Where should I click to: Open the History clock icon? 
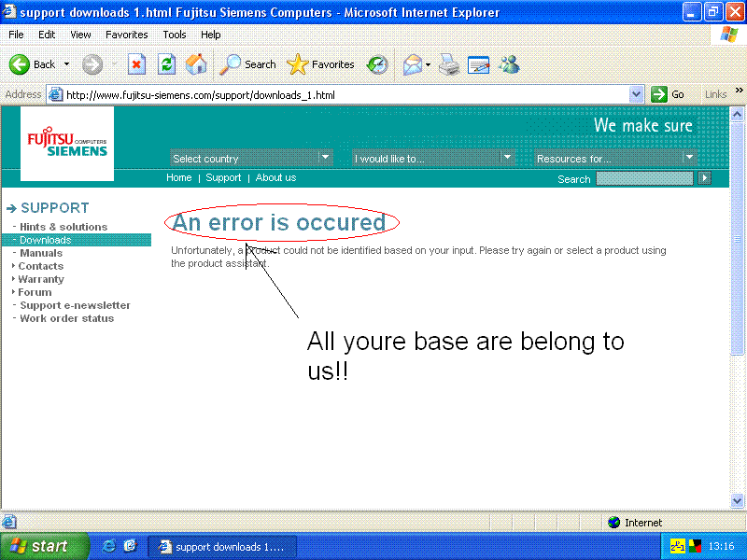[377, 64]
